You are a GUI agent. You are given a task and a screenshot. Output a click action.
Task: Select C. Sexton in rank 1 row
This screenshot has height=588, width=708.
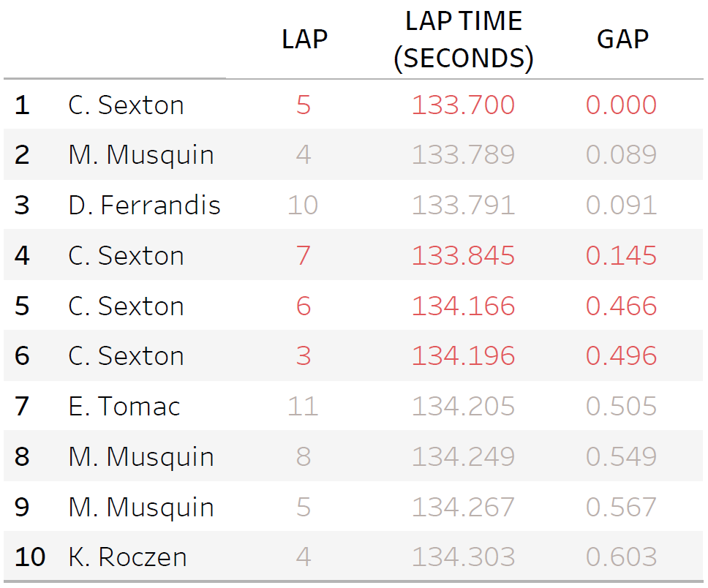126,105
